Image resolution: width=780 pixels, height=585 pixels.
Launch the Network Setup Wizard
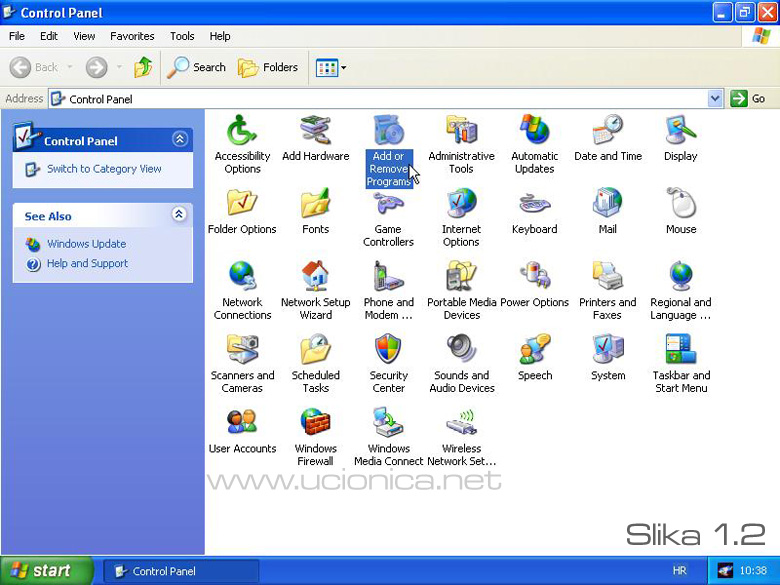(315, 291)
